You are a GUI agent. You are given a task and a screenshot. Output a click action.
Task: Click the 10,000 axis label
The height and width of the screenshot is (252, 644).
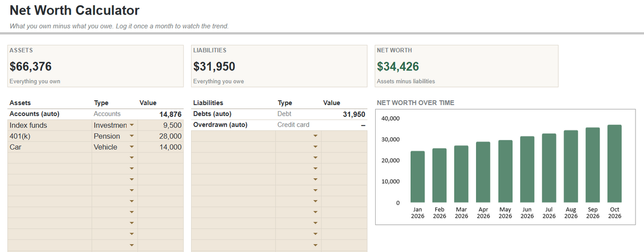click(390, 182)
